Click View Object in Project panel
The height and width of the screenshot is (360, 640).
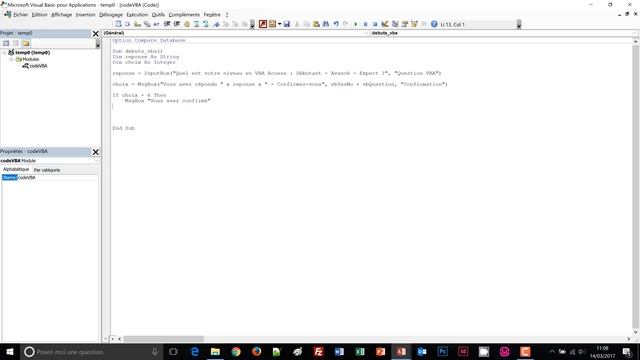tap(16, 43)
